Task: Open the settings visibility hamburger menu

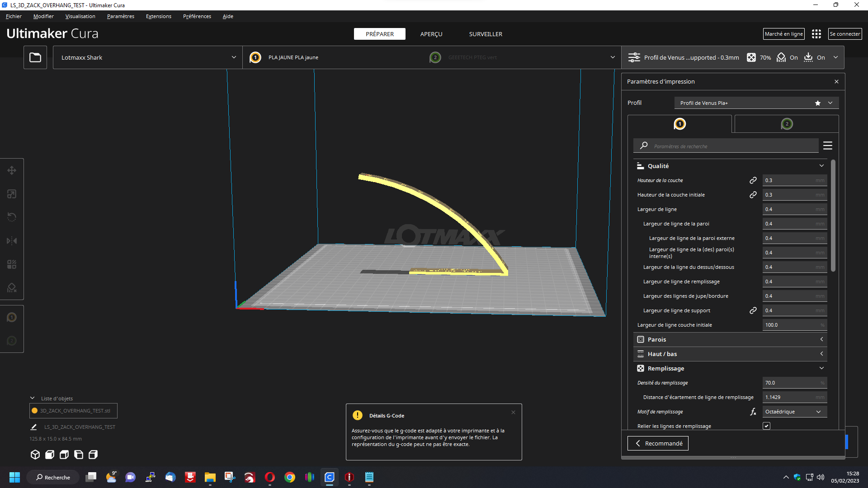Action: [x=828, y=145]
